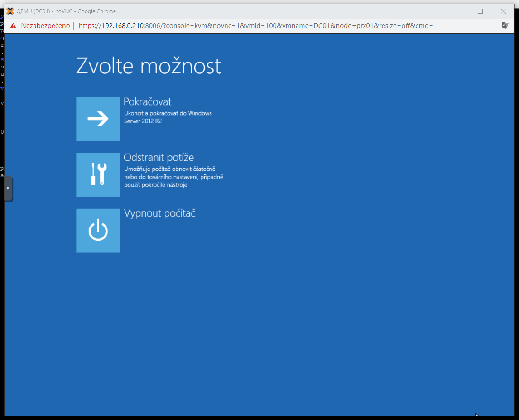
Task: Maximize the noVNC Chrome window
Action: point(480,11)
